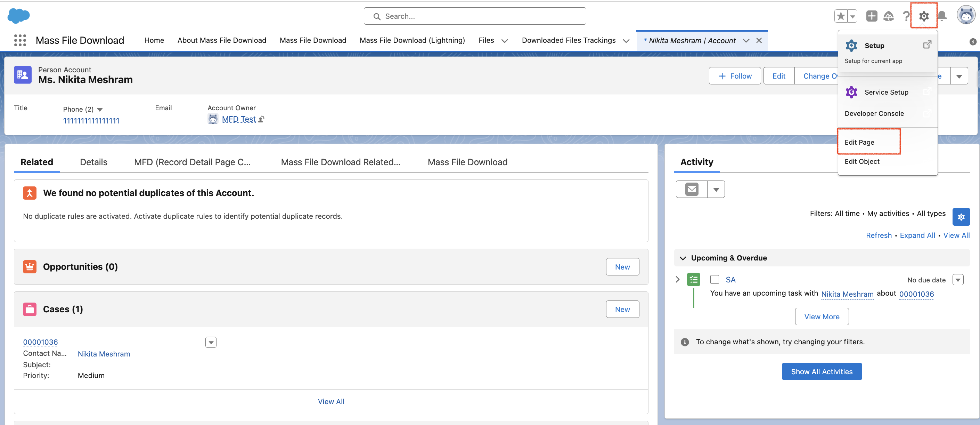Open Activity filter settings gear button
This screenshot has height=425, width=980.
pos(961,217)
